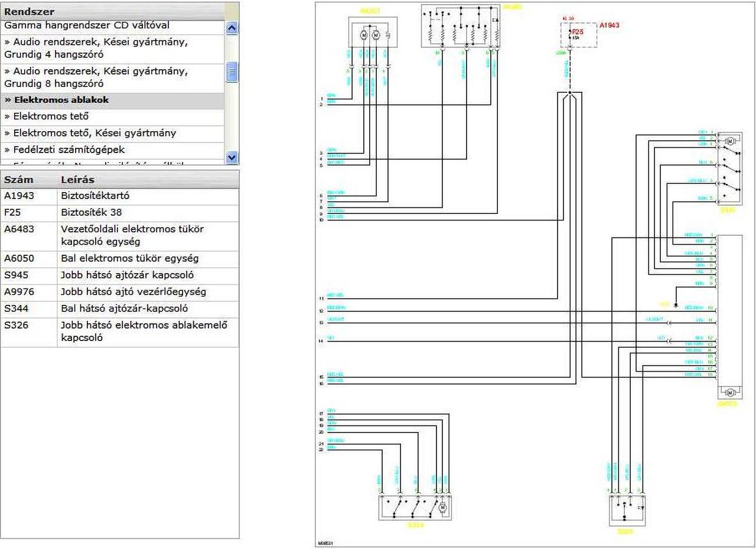Select the F25 cell in the component table
Viewport: 756px width, 549px height.
point(29,212)
